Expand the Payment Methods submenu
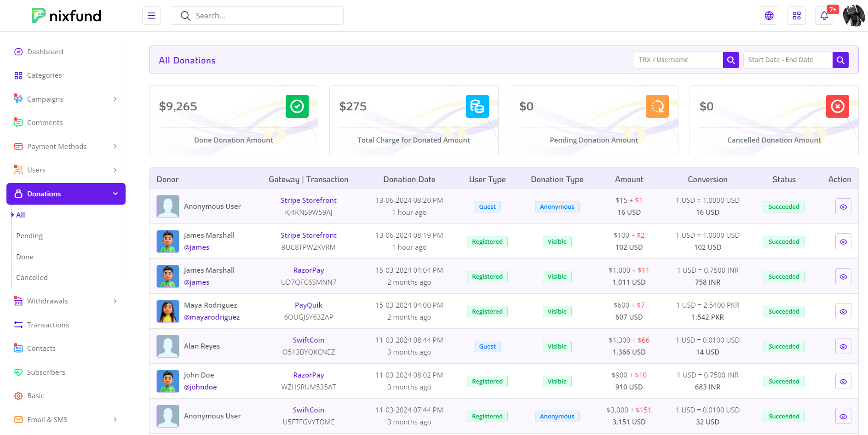 click(x=66, y=146)
